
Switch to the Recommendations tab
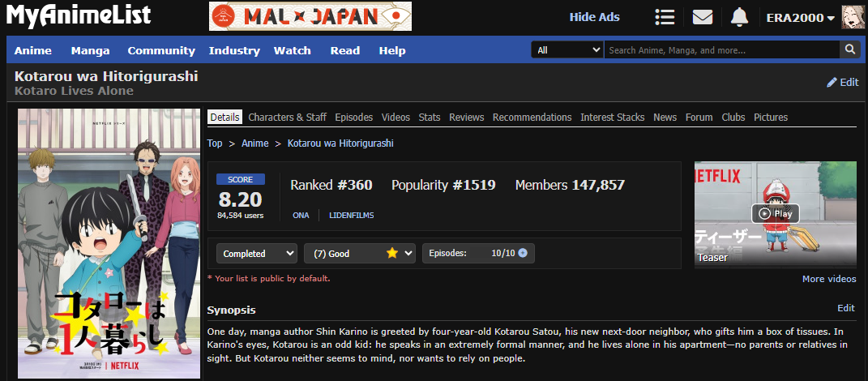click(x=532, y=118)
